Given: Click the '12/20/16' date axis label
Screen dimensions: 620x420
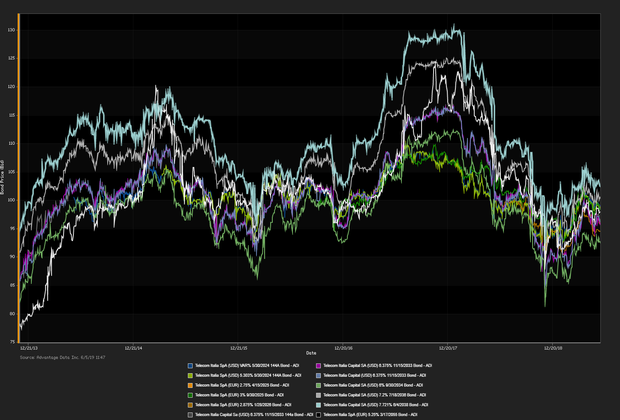Looking at the screenshot, I should pyautogui.click(x=343, y=348).
